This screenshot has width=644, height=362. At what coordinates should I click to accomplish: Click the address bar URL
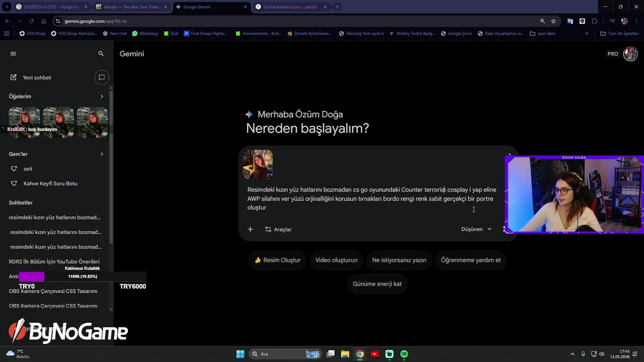tap(96, 21)
